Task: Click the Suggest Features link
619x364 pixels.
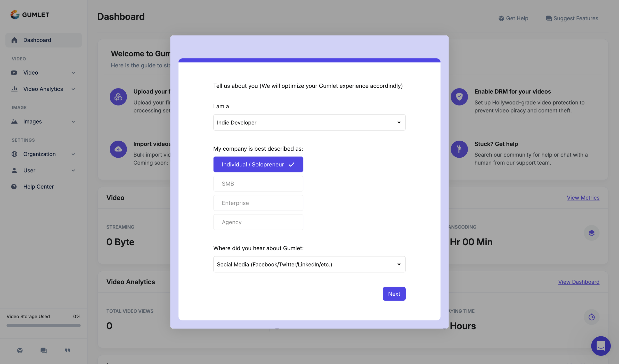Action: 572,18
